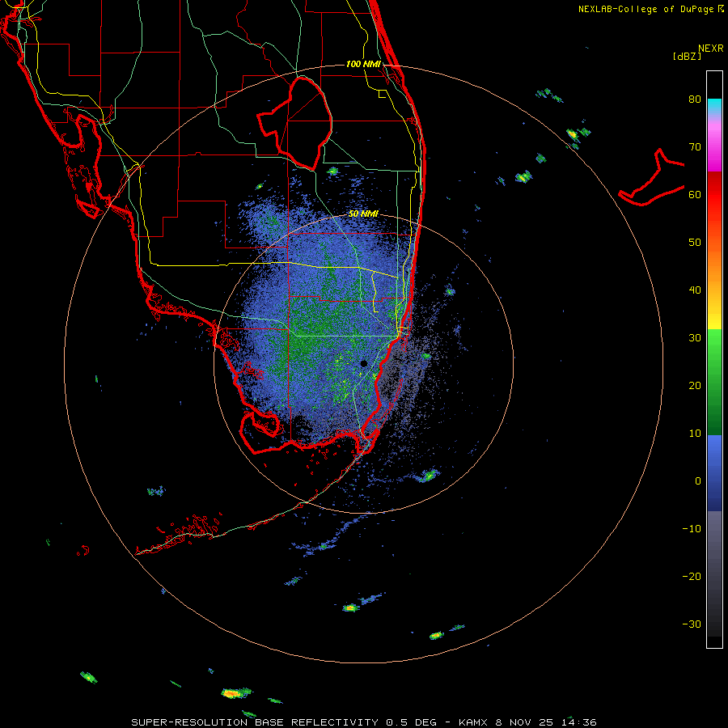Screen dimensions: 728x728
Task: Click the black radar site dot
Action: [364, 363]
